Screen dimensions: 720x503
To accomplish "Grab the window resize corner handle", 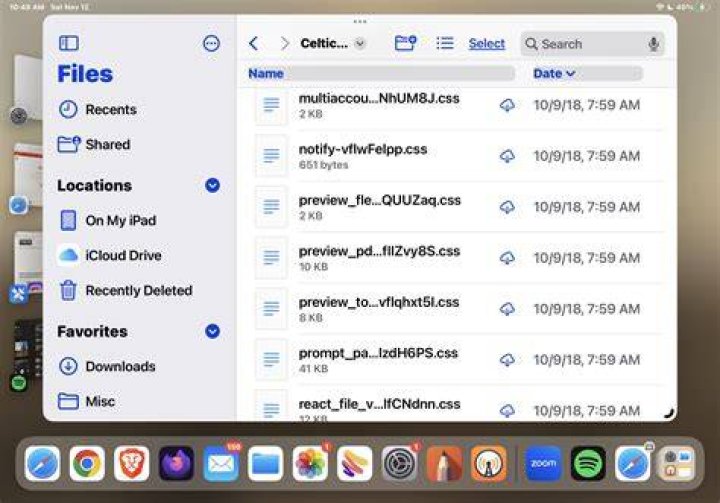I will tap(669, 413).
